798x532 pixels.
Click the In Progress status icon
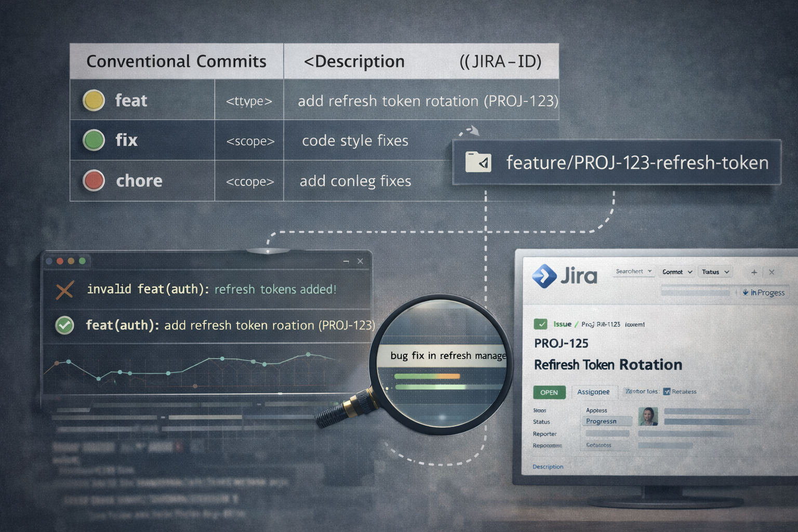746,292
